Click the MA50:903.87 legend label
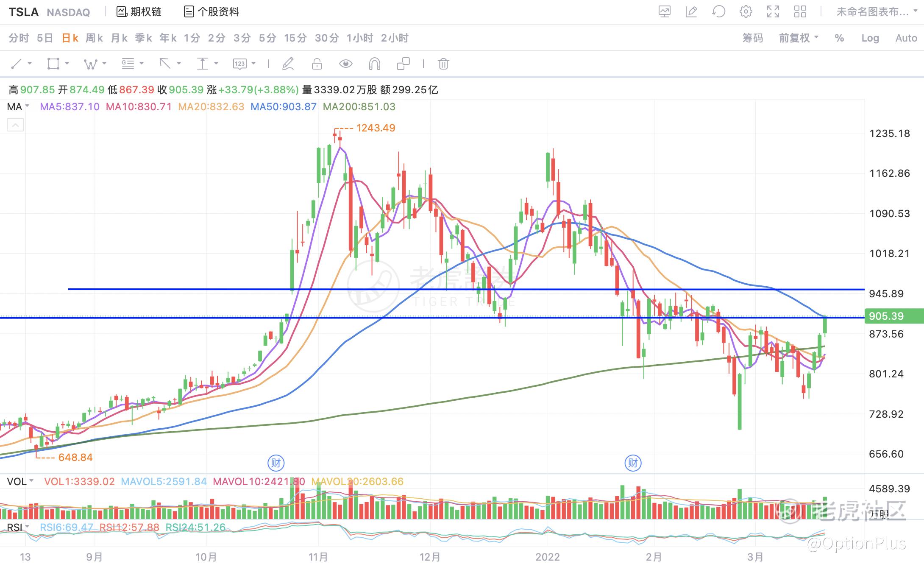 click(284, 106)
